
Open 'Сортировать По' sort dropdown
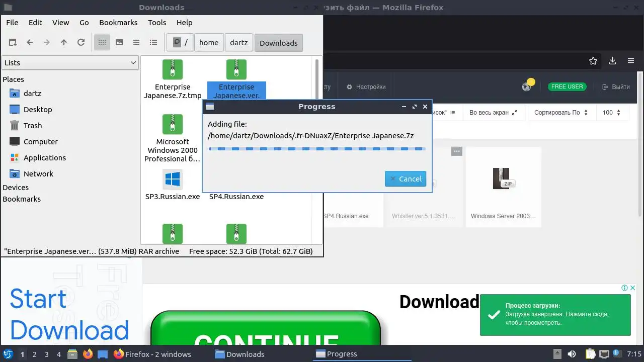[x=561, y=113]
